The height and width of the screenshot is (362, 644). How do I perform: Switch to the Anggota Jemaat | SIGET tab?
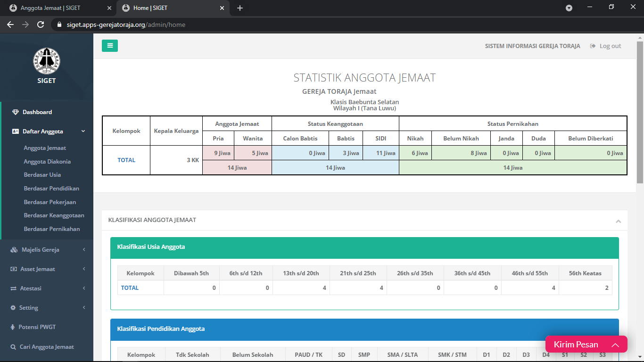[x=58, y=8]
